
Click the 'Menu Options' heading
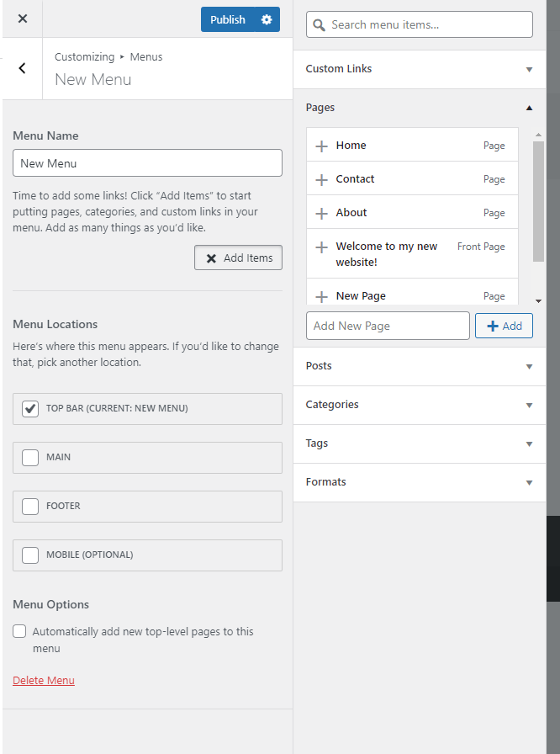point(51,604)
